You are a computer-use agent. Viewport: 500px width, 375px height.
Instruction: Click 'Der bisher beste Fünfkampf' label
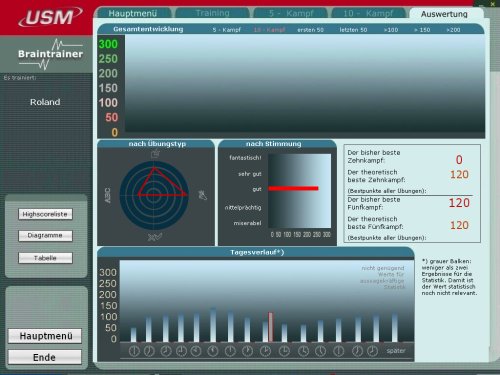click(x=374, y=203)
